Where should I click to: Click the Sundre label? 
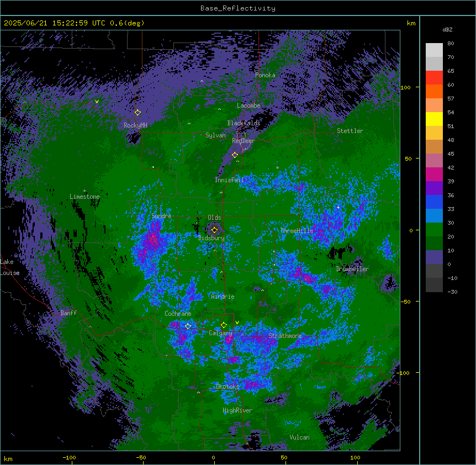click(x=161, y=216)
